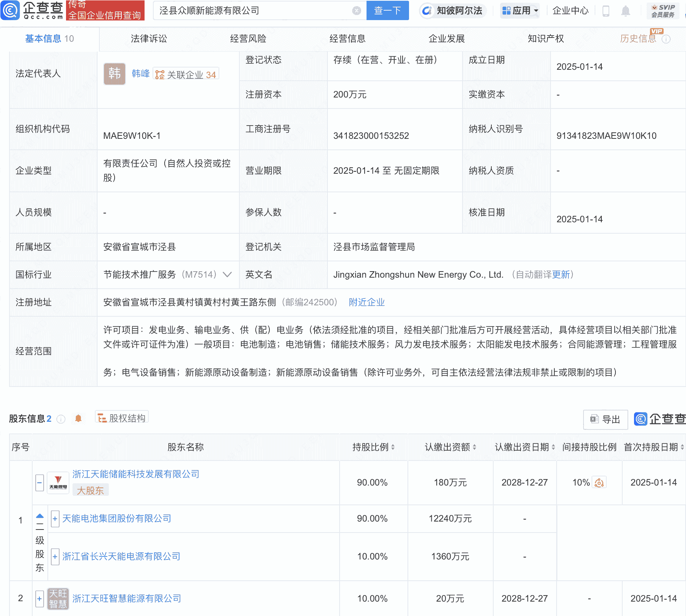
Task: Expand 天能电池集团股份有限公司 shareholder entry
Action: [55, 519]
